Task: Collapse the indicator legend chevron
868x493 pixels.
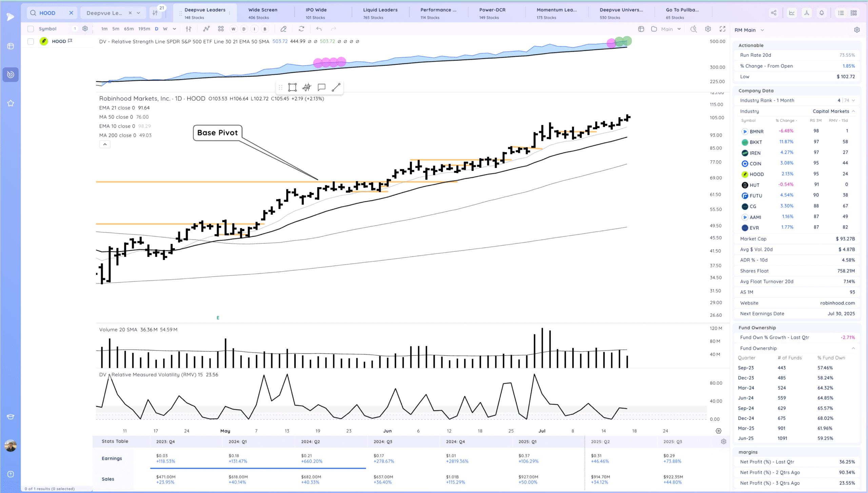Action: [x=105, y=144]
